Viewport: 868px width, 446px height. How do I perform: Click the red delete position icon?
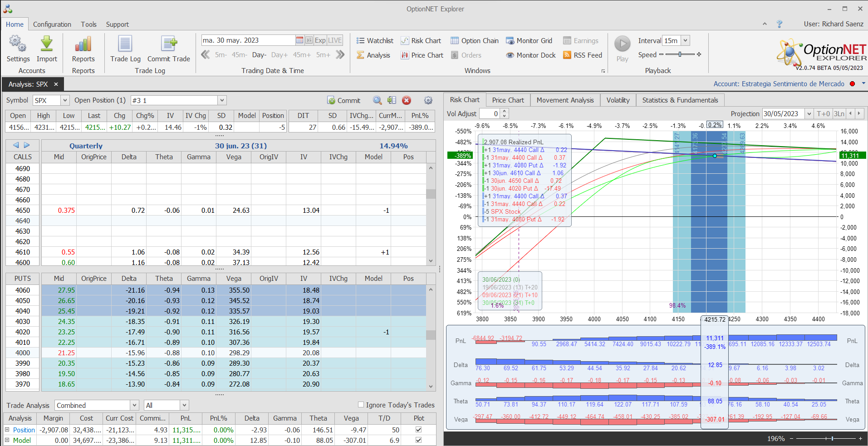(407, 100)
